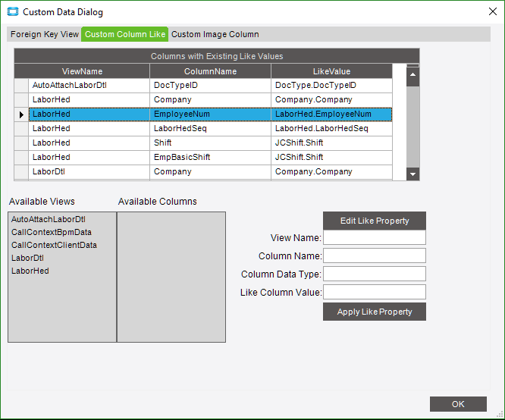Image resolution: width=505 pixels, height=420 pixels.
Task: Select the Custom Column Like tab
Action: (x=125, y=34)
